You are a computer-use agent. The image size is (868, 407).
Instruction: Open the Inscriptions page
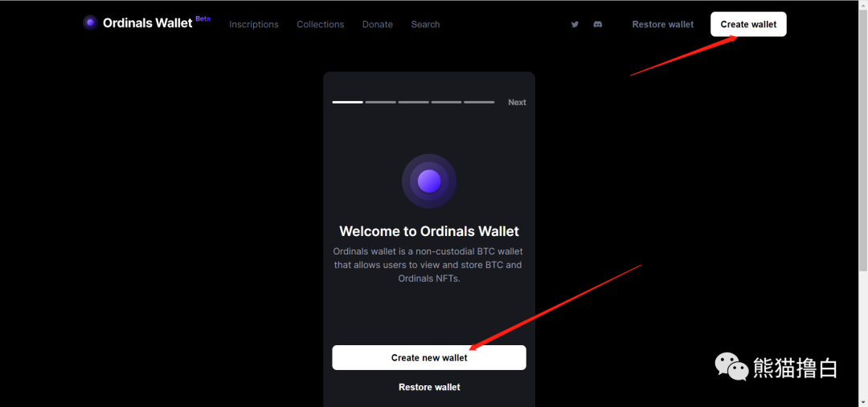pyautogui.click(x=254, y=24)
